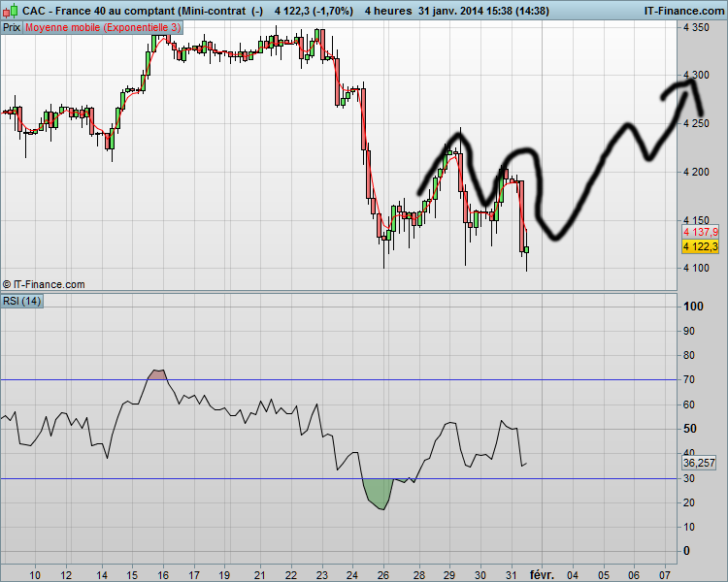Click the yellow 4 122,3 price label
Image resolution: width=728 pixels, height=582 pixels.
[700, 246]
